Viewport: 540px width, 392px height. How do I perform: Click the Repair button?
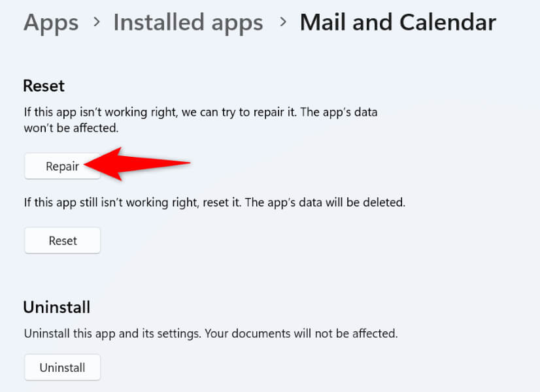tap(62, 167)
